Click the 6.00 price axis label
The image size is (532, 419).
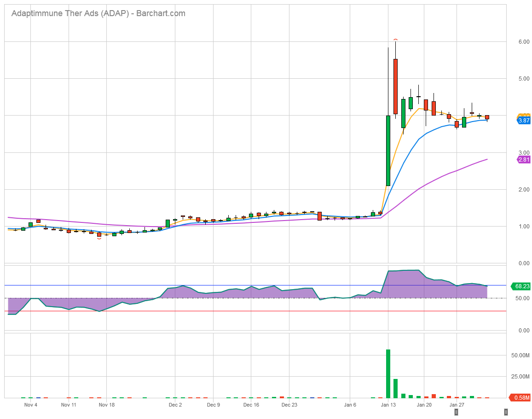tap(524, 42)
